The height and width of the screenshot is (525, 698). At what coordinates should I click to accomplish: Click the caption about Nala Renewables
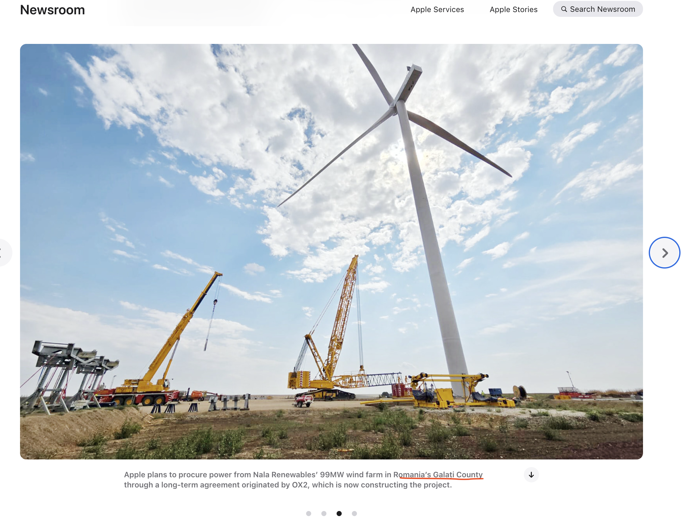point(290,480)
